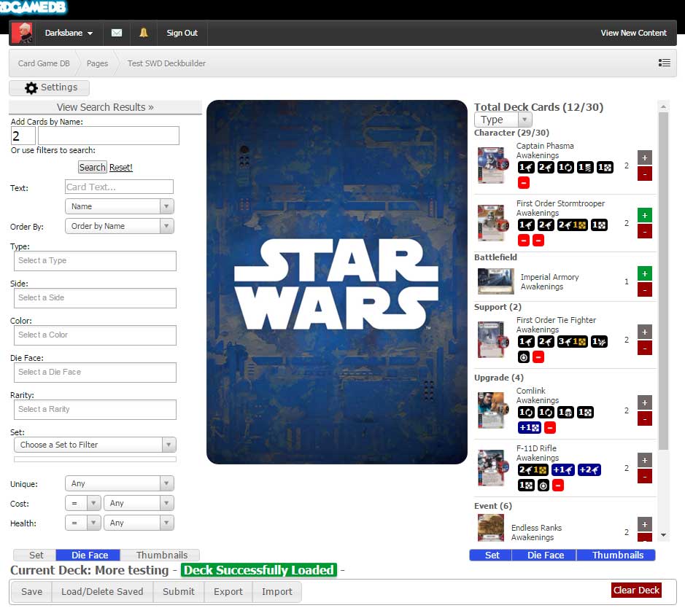Open the mail envelope icon
The image size is (685, 616).
(117, 34)
